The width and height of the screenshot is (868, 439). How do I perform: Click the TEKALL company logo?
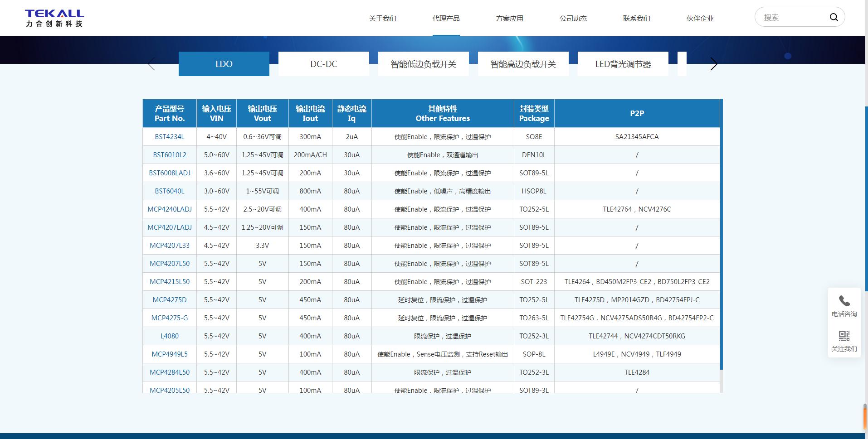click(54, 18)
